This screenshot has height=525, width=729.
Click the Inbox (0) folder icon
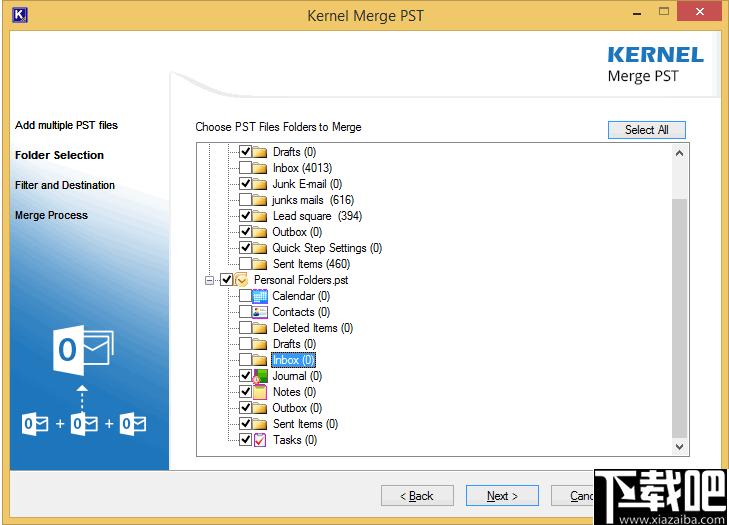coord(259,360)
